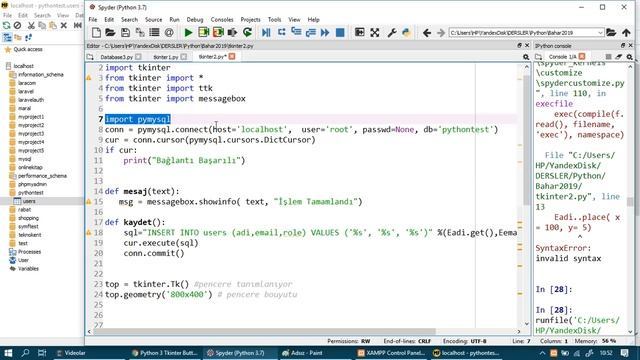Run cell and advance
Screen dimensions: 640x360
coord(218,33)
